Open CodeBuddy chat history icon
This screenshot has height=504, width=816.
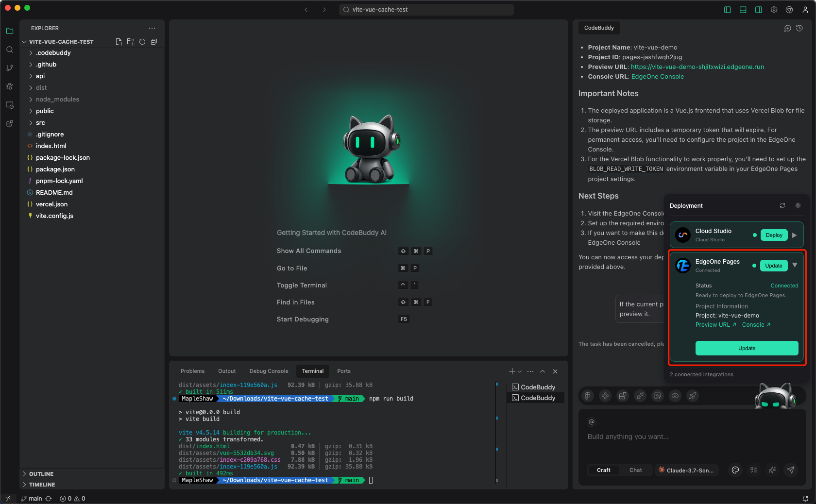pos(799,28)
